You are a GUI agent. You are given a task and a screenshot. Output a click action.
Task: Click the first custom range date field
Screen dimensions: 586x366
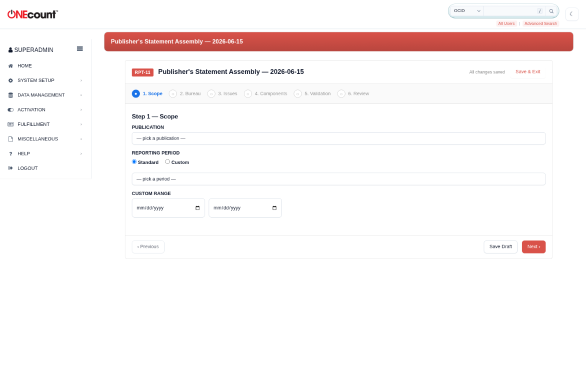click(x=168, y=208)
